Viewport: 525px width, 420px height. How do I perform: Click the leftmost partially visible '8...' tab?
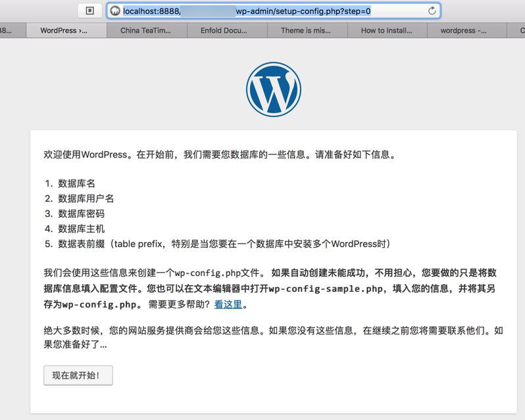click(12, 30)
